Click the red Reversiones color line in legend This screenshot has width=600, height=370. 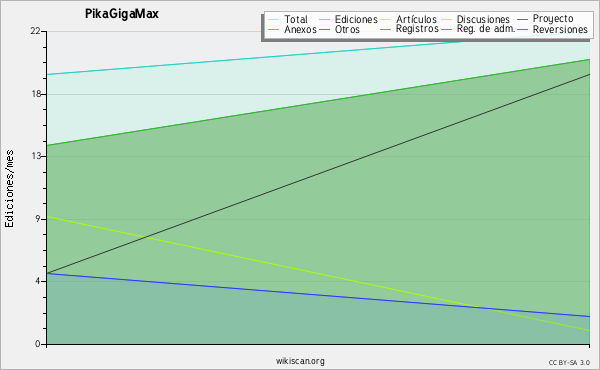[x=522, y=29]
